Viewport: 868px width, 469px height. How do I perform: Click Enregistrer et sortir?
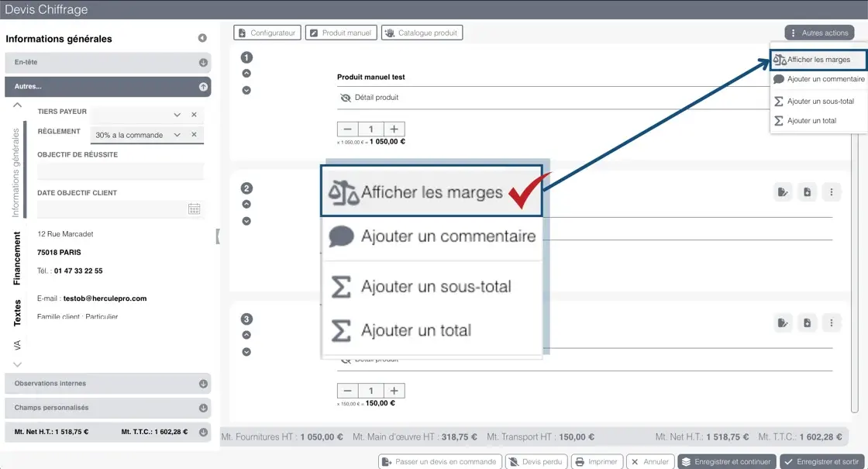(822, 462)
